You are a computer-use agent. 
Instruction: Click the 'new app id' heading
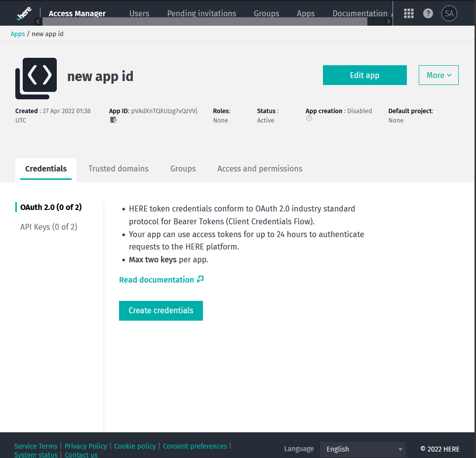tap(100, 76)
